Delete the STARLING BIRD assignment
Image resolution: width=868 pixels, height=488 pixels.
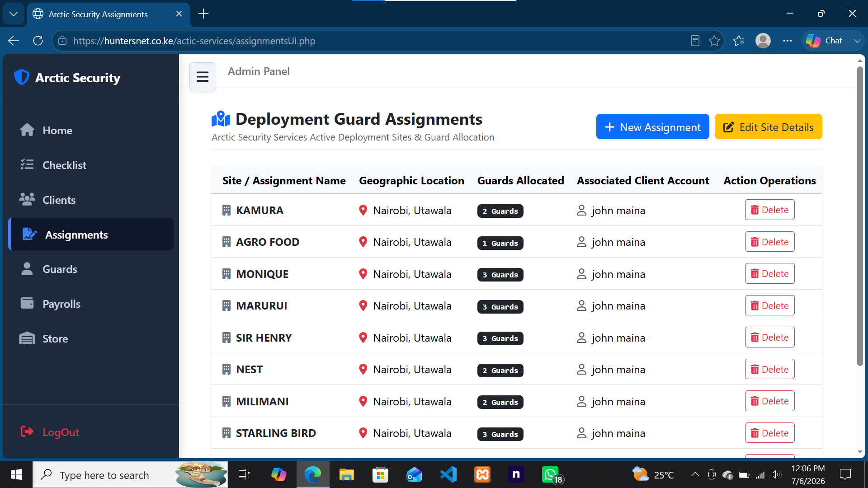(769, 433)
